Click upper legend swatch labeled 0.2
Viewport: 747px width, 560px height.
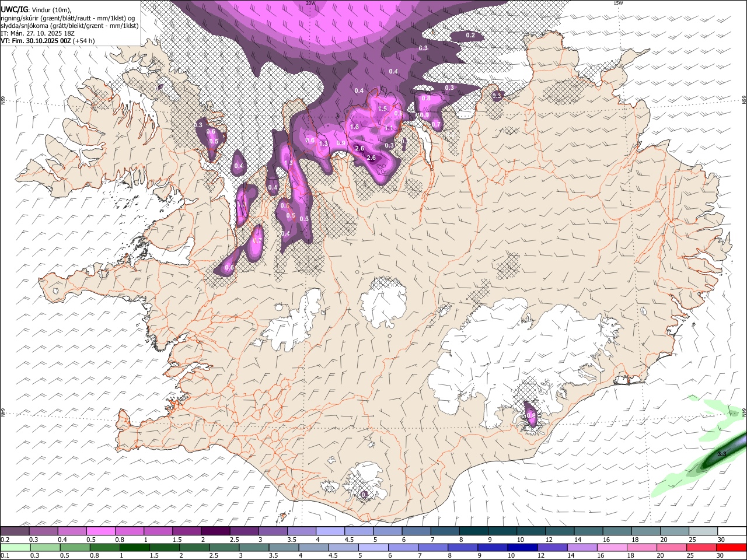[15, 531]
